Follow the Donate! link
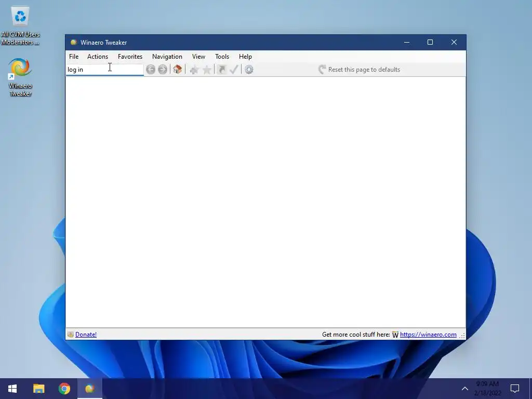Viewport: 532px width, 399px height. pos(86,335)
